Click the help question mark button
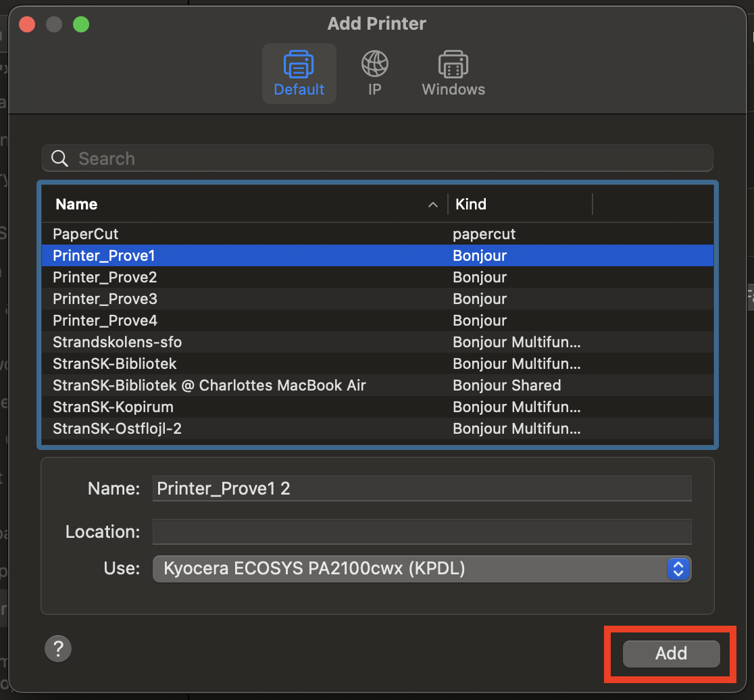 point(58,649)
